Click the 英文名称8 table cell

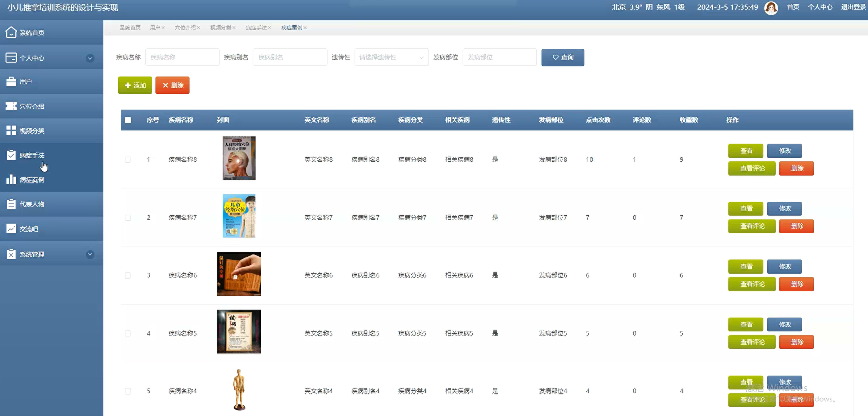tap(318, 160)
